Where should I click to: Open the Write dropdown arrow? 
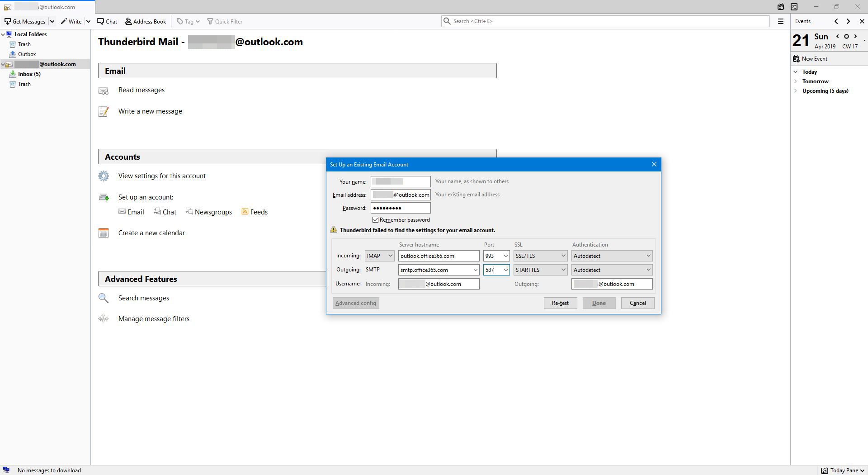88,21
